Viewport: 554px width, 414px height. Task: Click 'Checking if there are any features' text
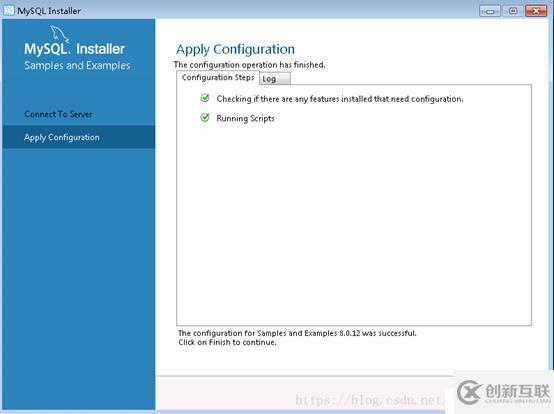click(x=340, y=99)
